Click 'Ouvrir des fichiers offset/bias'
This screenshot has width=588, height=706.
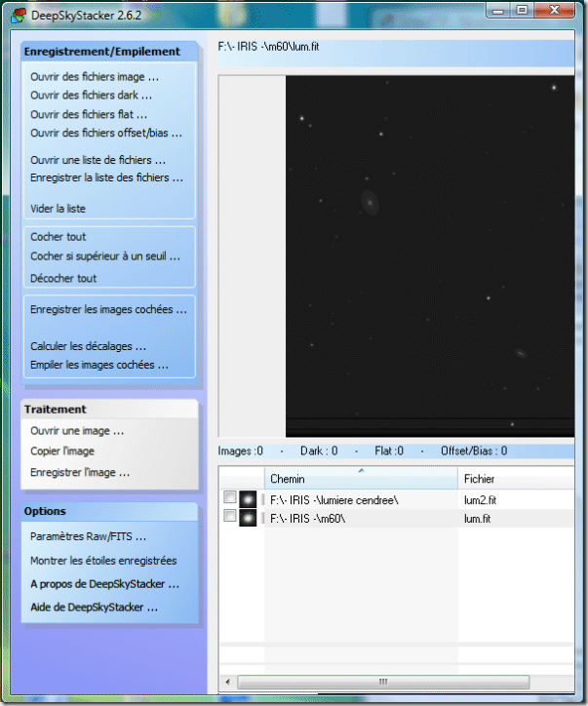tap(106, 133)
